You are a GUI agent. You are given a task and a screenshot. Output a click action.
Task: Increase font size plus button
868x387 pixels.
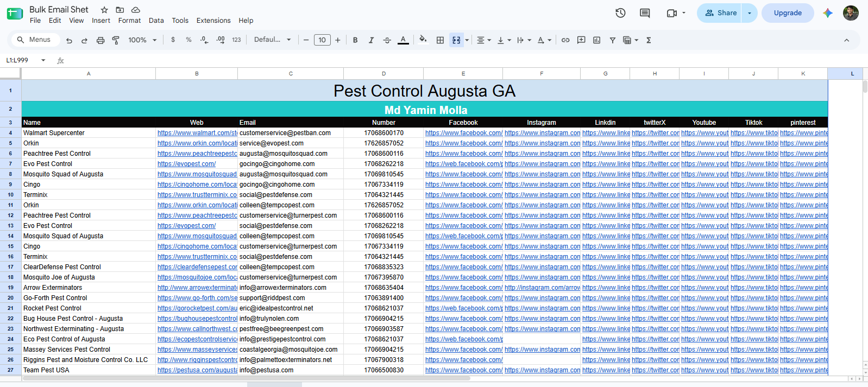(x=338, y=40)
